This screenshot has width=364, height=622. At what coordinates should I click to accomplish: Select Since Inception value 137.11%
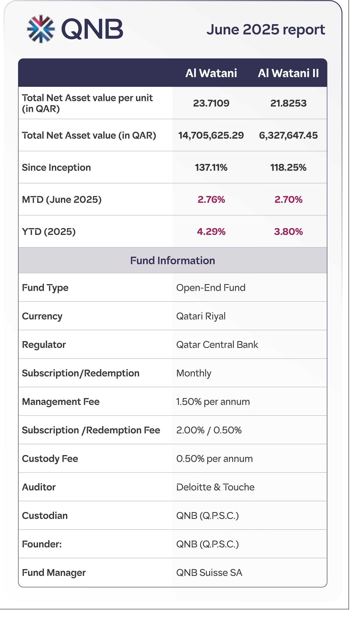tap(211, 167)
